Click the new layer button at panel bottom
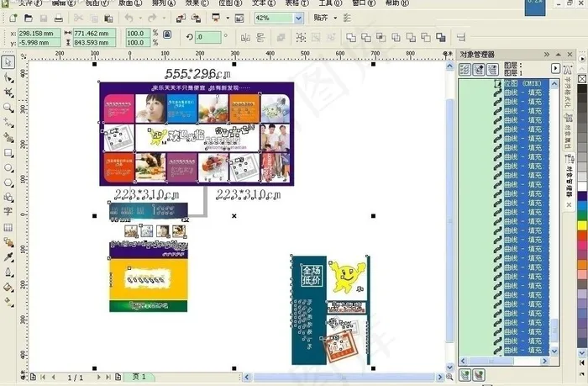The image size is (588, 386). [465, 375]
